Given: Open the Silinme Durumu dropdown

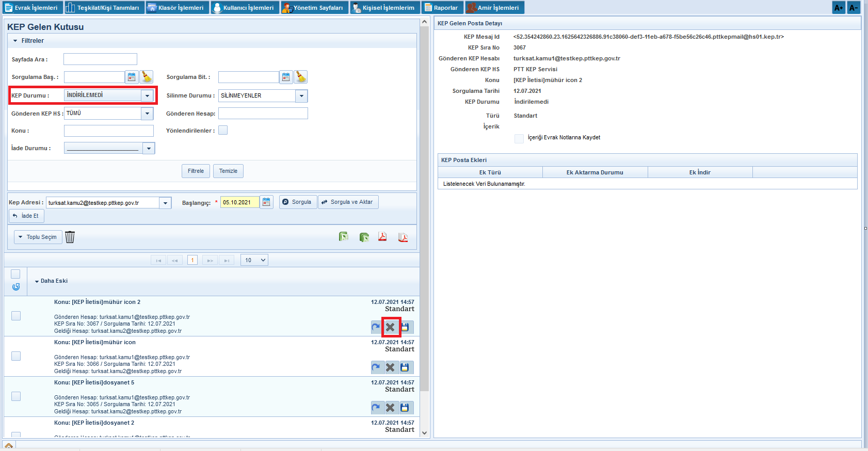Looking at the screenshot, I should [301, 96].
